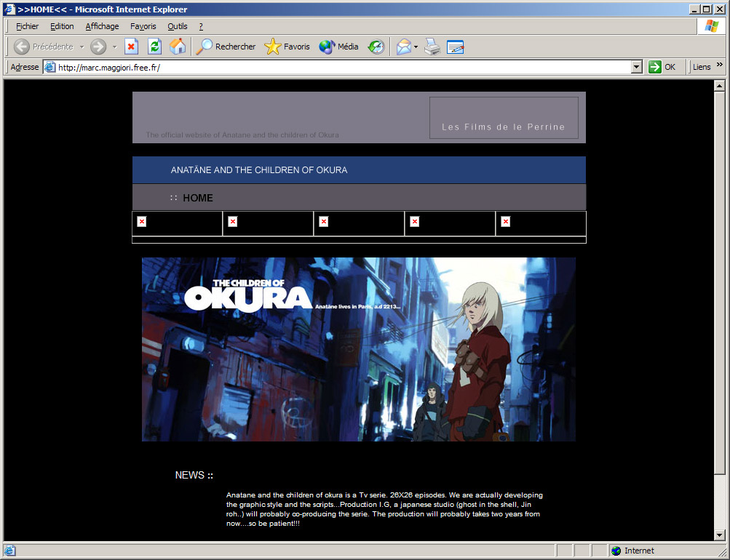This screenshot has width=730, height=560.
Task: Click the Forward navigation arrow icon
Action: point(98,47)
